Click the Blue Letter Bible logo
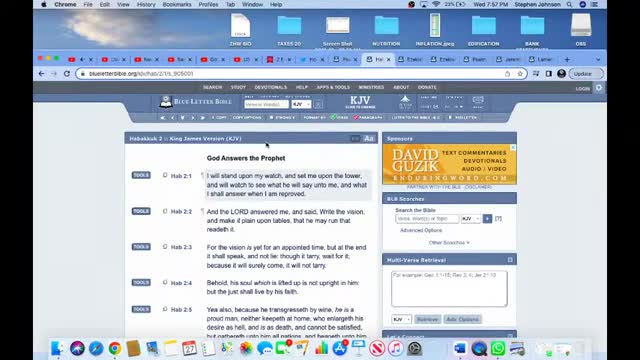The height and width of the screenshot is (360, 640). 196,102
